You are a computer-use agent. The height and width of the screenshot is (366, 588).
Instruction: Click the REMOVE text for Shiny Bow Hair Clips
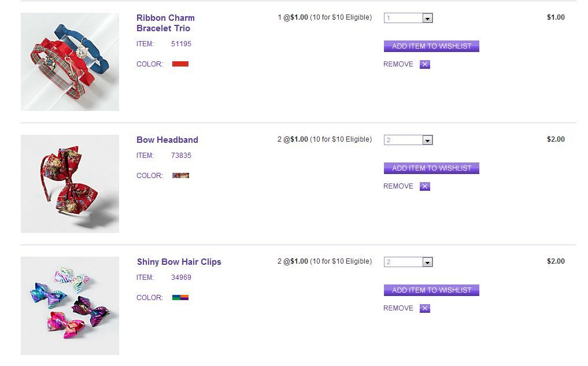click(x=398, y=308)
